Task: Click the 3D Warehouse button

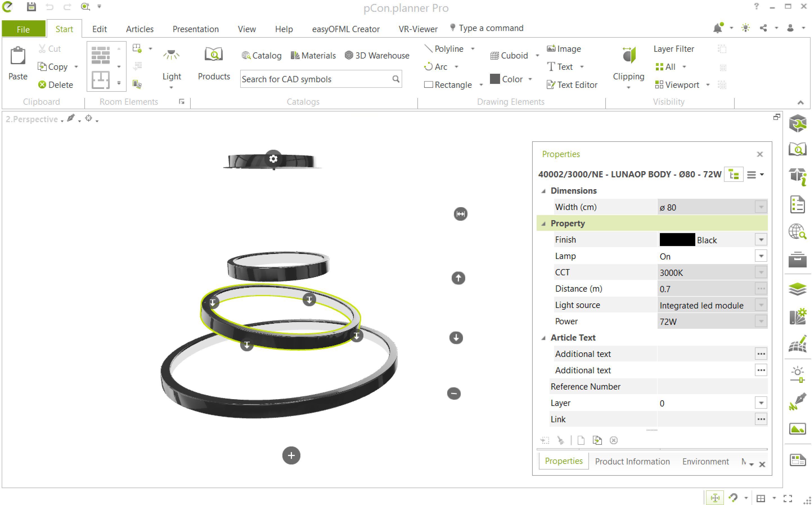Action: (x=377, y=55)
